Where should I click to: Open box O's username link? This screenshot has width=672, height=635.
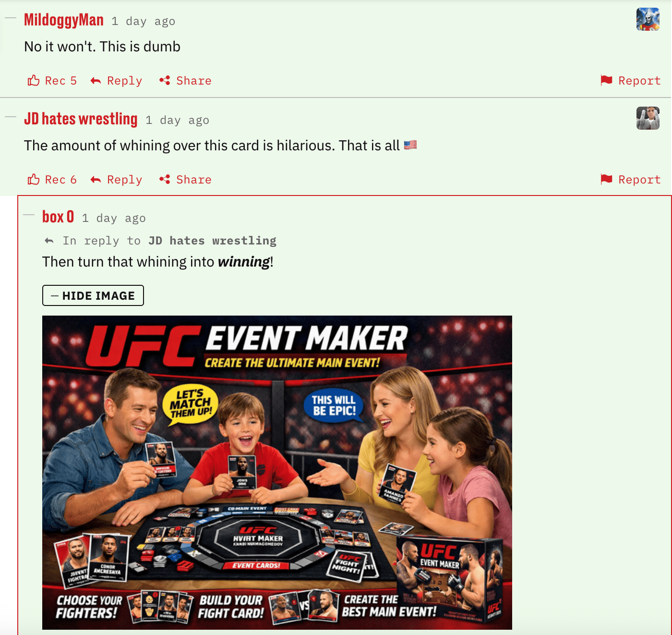pyautogui.click(x=58, y=217)
